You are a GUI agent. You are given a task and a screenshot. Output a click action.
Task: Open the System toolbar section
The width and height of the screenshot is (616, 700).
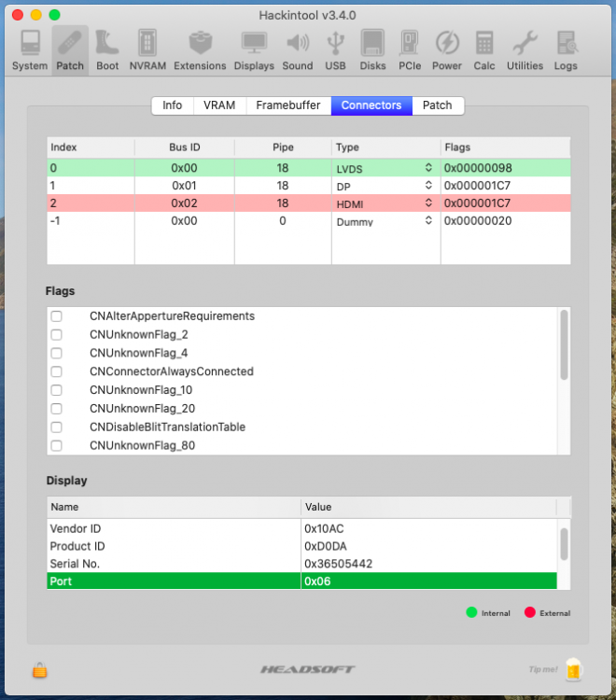coord(31,49)
